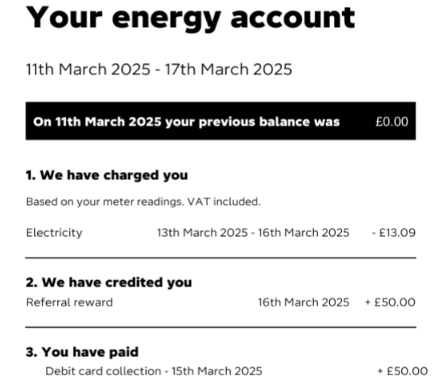Click the divider line below referral reward
447x386 pixels.
221,327
